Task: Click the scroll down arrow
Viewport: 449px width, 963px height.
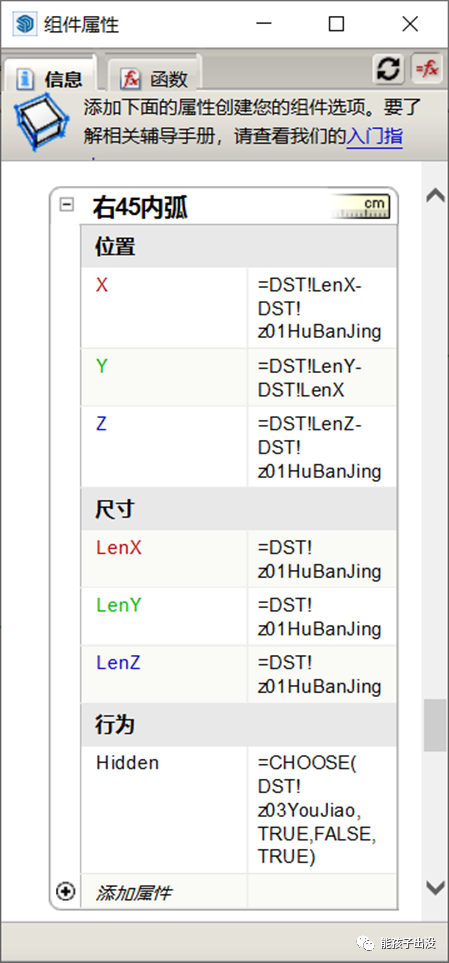Action: tap(435, 887)
